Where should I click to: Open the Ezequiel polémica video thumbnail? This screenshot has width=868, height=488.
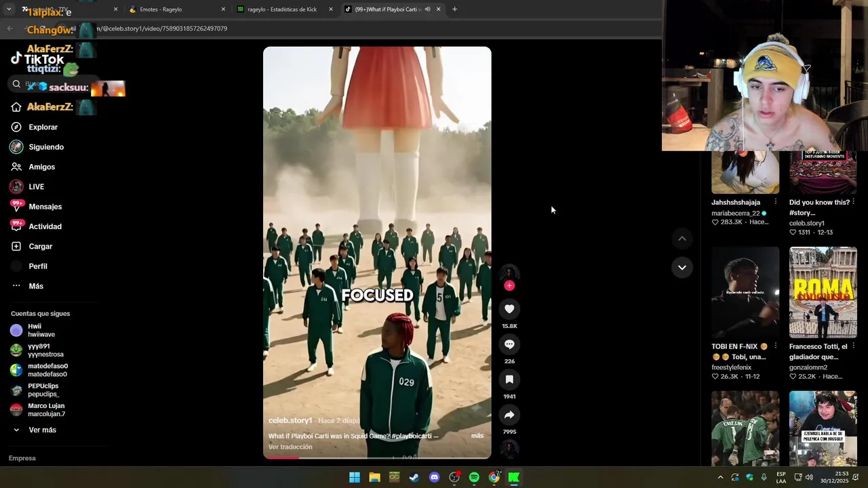(x=823, y=428)
